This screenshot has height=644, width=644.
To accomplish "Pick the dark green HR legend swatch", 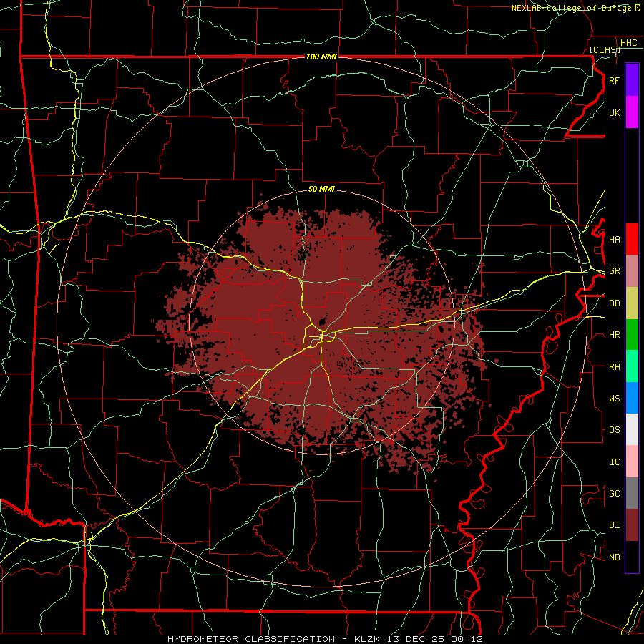I will (632, 335).
